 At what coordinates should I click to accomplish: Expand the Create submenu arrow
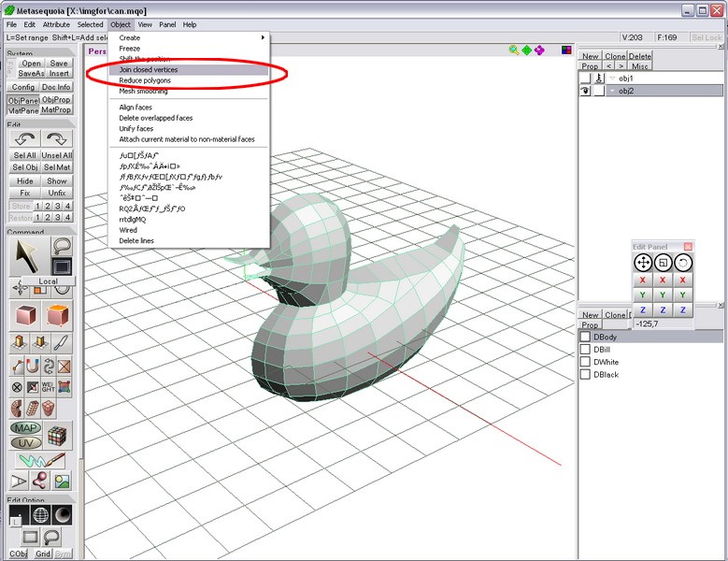[x=263, y=37]
